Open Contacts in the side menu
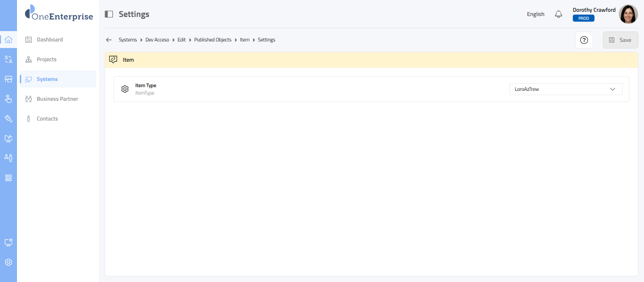 pyautogui.click(x=47, y=119)
